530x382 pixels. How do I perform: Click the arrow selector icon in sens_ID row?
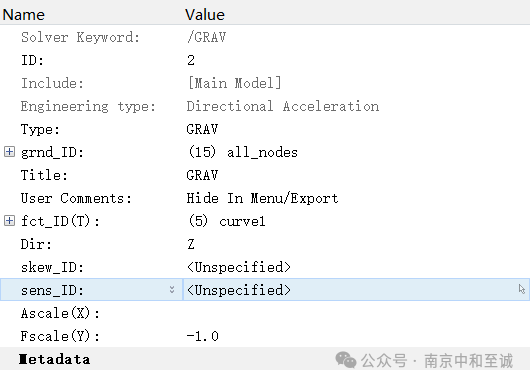(522, 289)
